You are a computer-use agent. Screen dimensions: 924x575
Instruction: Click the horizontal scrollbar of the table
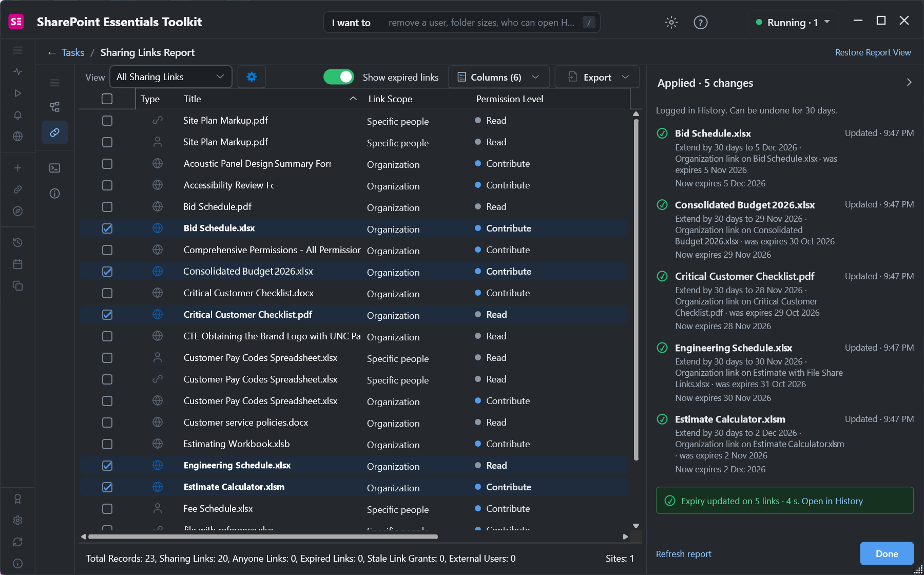pos(263,536)
